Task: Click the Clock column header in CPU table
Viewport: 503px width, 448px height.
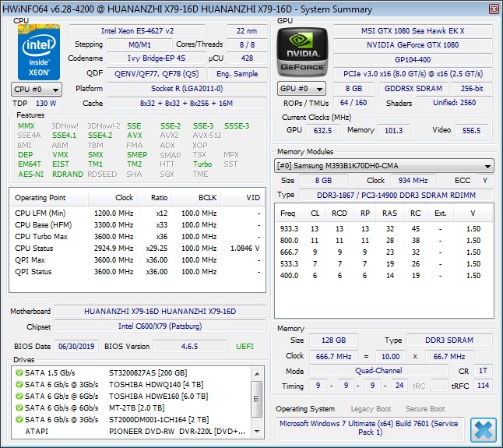Action: pos(113,197)
